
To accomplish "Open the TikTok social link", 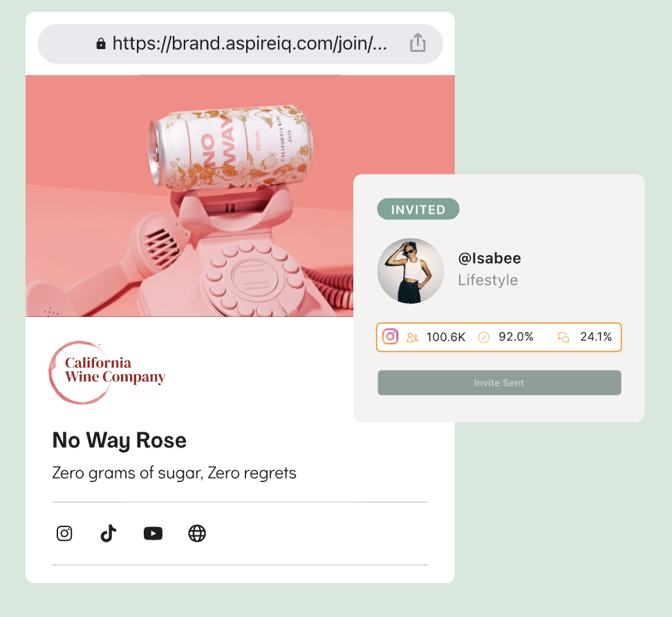I will click(109, 533).
